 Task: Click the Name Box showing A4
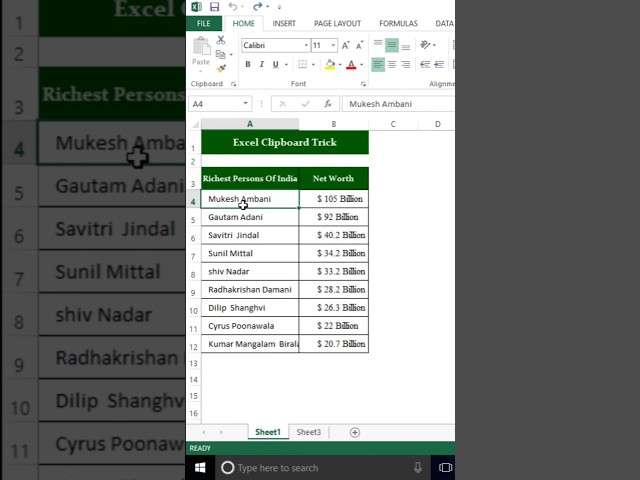(216, 104)
